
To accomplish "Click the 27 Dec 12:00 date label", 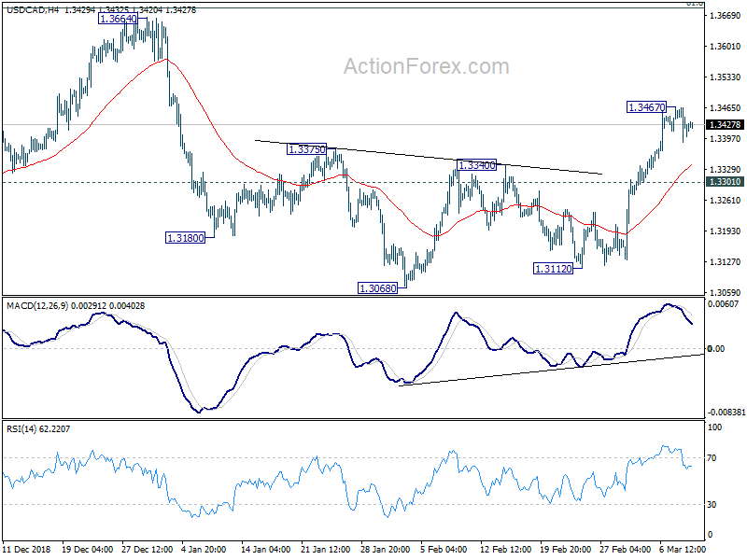I will [x=148, y=549].
